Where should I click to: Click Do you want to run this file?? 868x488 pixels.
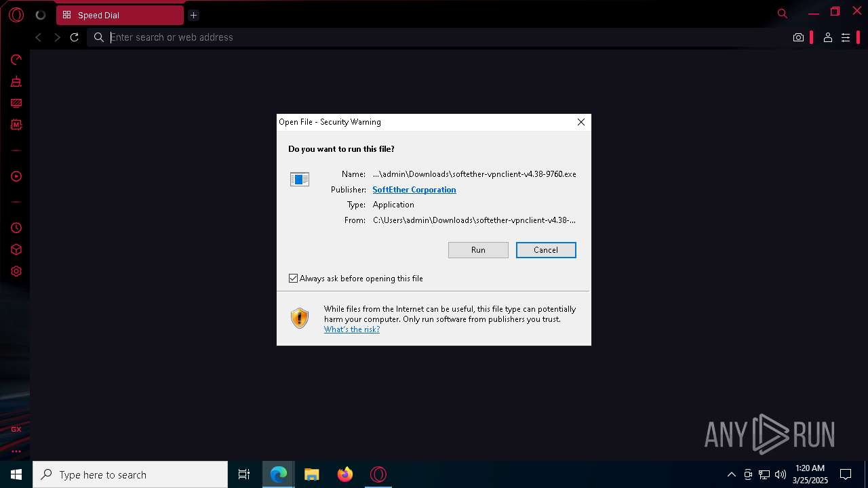341,149
